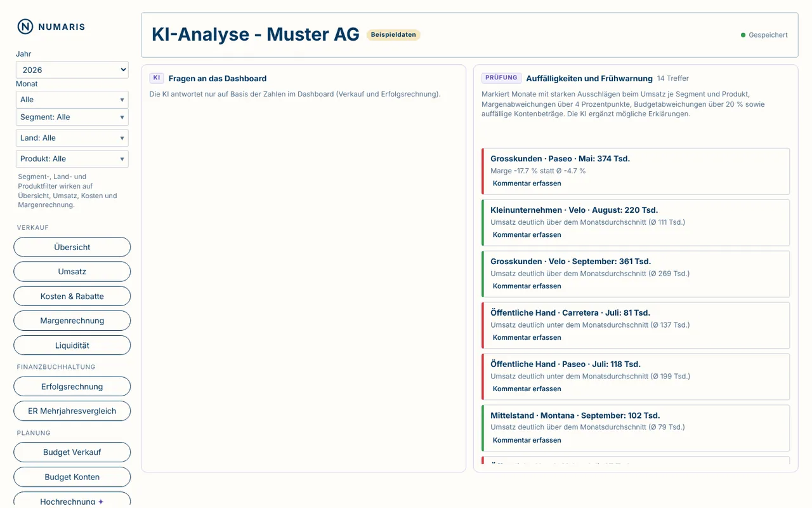
Task: Add comment for Öffentliche Hand Carretera Juli
Action: click(x=527, y=338)
